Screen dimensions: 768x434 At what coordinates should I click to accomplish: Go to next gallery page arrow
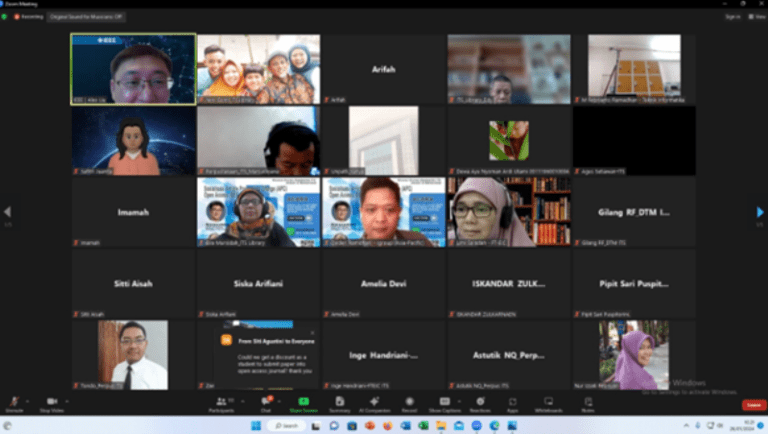[760, 212]
